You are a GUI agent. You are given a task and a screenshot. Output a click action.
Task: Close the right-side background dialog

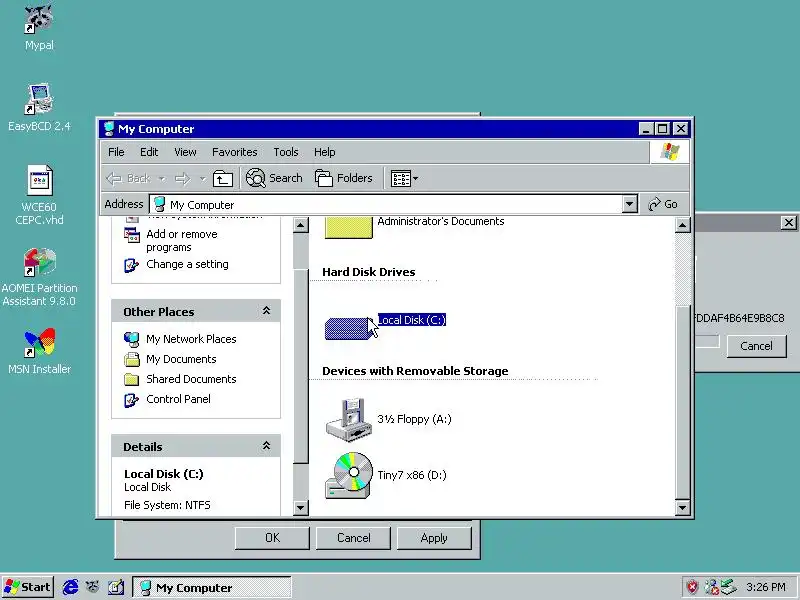788,222
